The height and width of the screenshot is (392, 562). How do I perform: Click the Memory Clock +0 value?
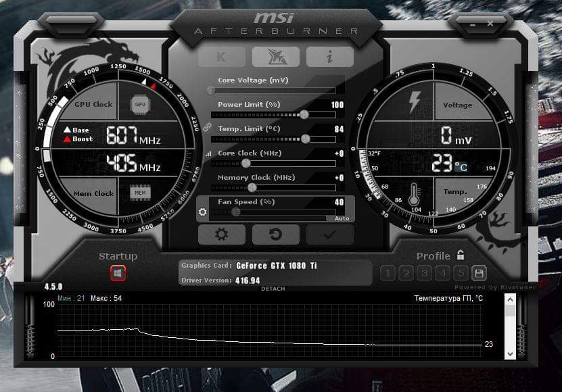tap(339, 178)
